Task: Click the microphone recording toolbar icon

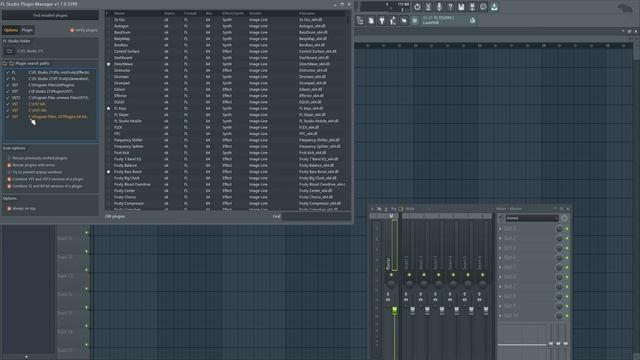Action: point(439,7)
